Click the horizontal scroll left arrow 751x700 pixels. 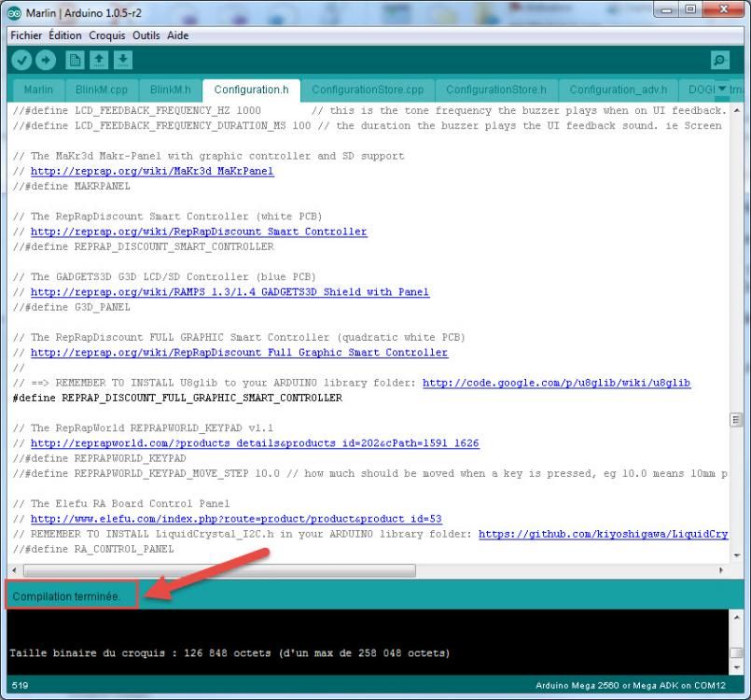pos(14,570)
